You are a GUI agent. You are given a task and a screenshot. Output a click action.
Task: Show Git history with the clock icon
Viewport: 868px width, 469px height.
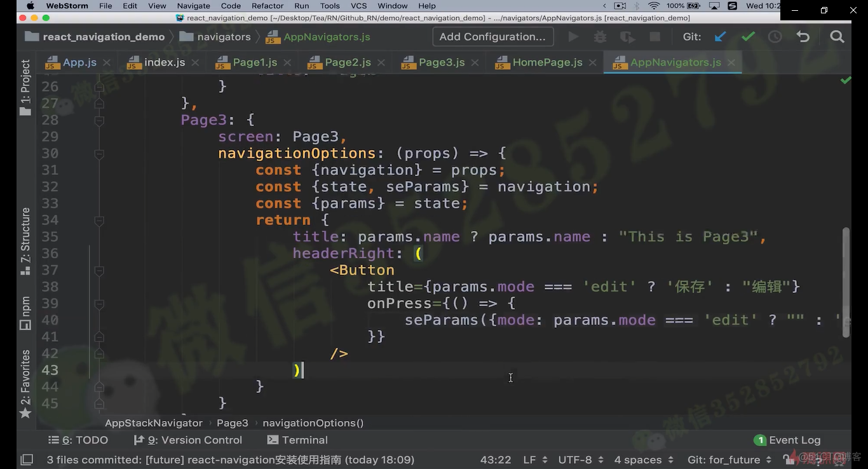(775, 37)
